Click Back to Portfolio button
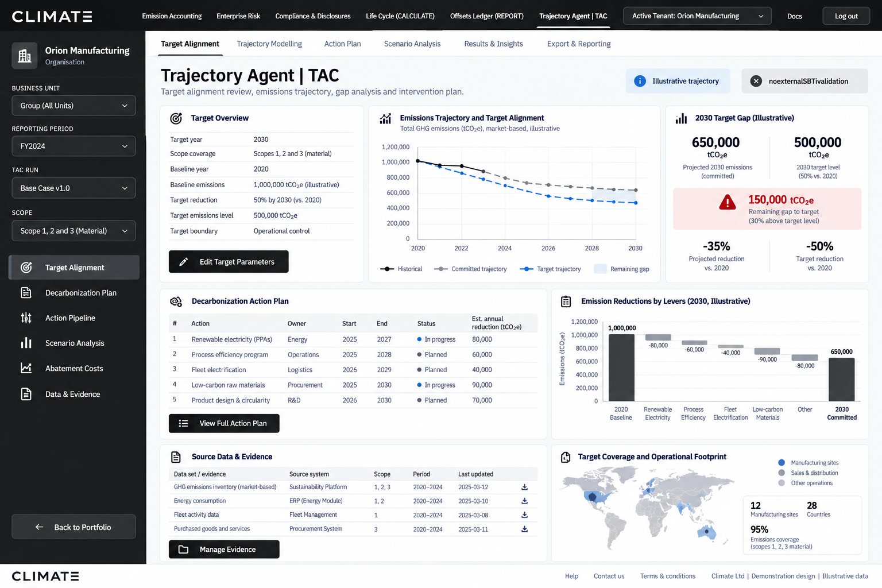This screenshot has height=588, width=882. coord(73,527)
